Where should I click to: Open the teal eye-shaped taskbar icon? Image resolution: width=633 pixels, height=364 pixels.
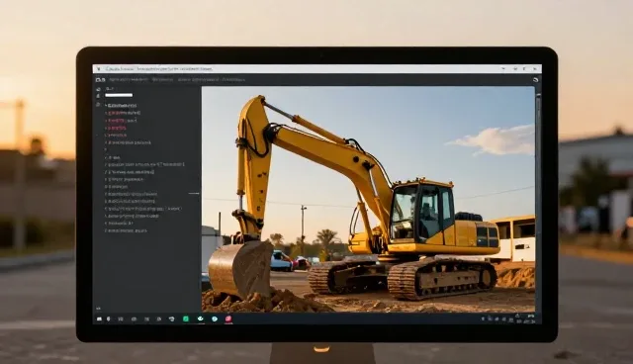coord(200,318)
